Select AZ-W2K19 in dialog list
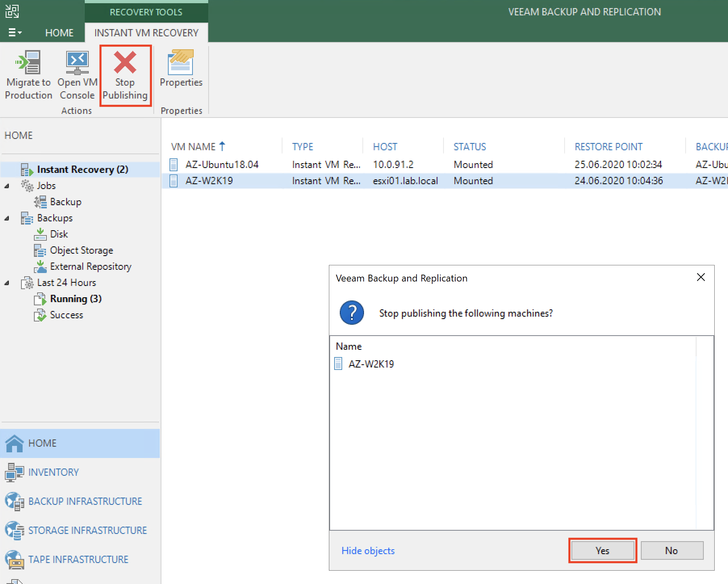This screenshot has height=584, width=728. click(371, 364)
